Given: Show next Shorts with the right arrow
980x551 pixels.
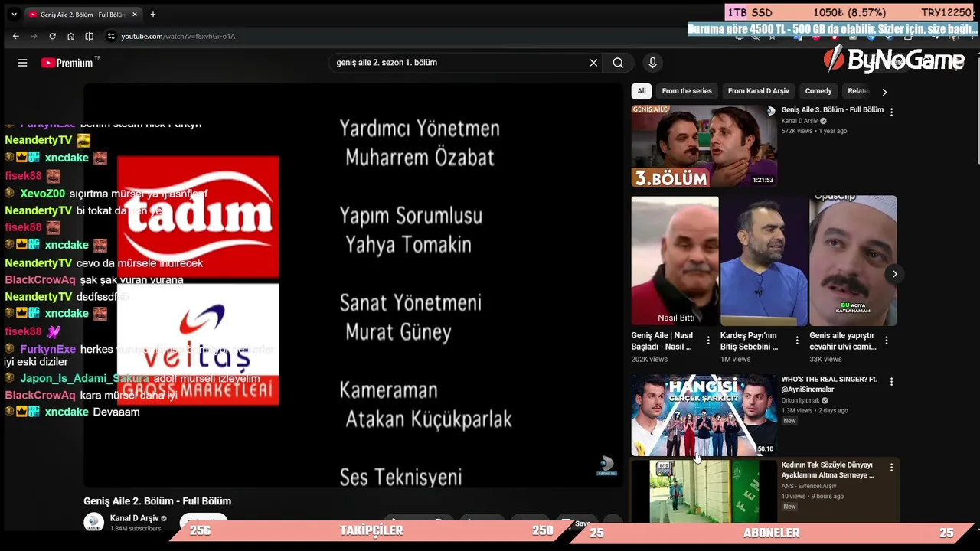Looking at the screenshot, I should point(894,274).
